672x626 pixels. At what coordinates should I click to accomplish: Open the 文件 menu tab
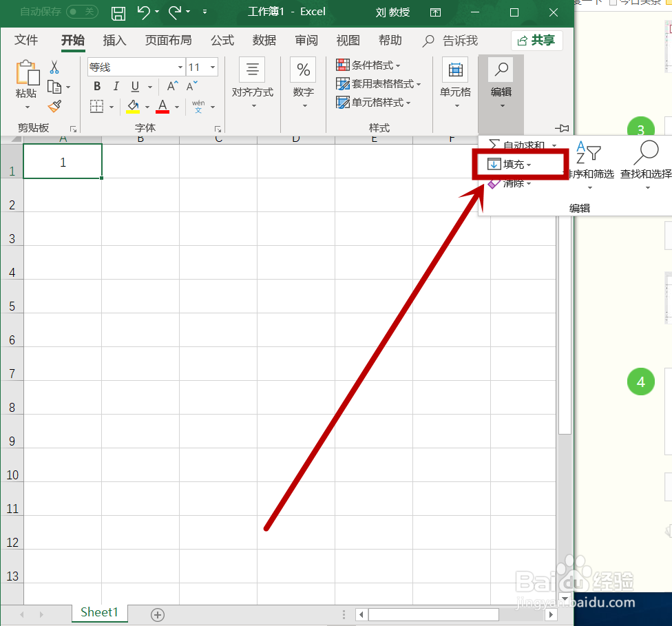(26, 41)
